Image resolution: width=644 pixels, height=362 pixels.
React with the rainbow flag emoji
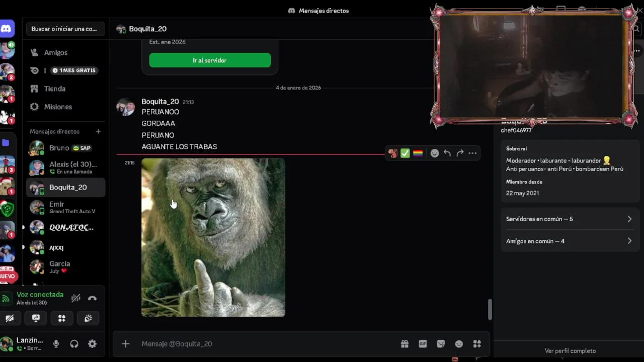coord(418,153)
